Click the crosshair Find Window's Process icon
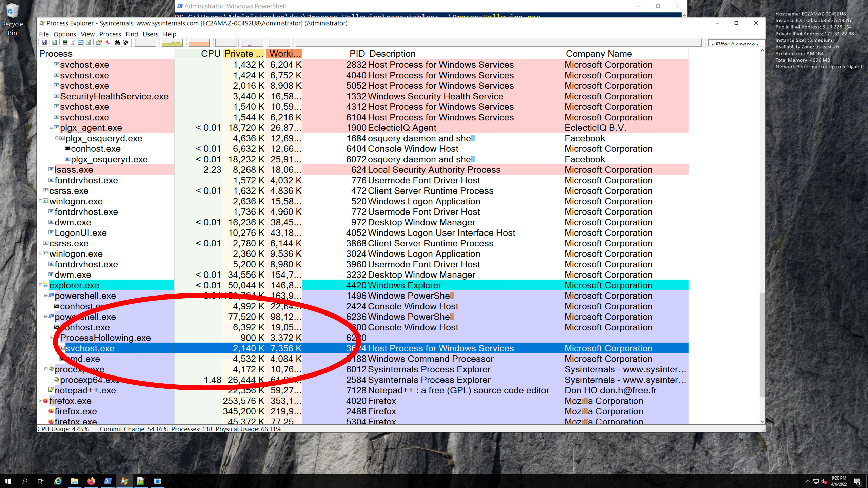868x488 pixels. (125, 43)
